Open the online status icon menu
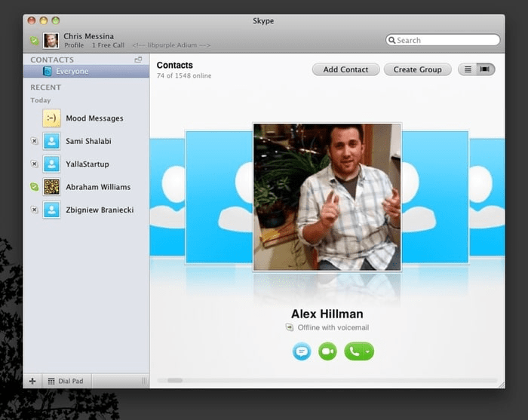The height and width of the screenshot is (420, 528). [x=35, y=41]
